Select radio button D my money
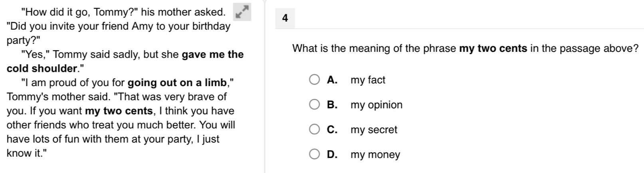The width and height of the screenshot is (644, 173). pyautogui.click(x=315, y=154)
